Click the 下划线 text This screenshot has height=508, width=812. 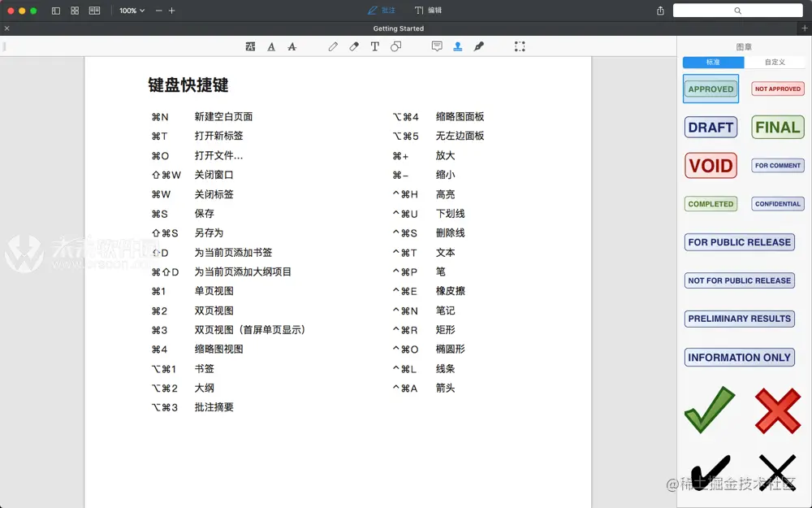coord(450,214)
